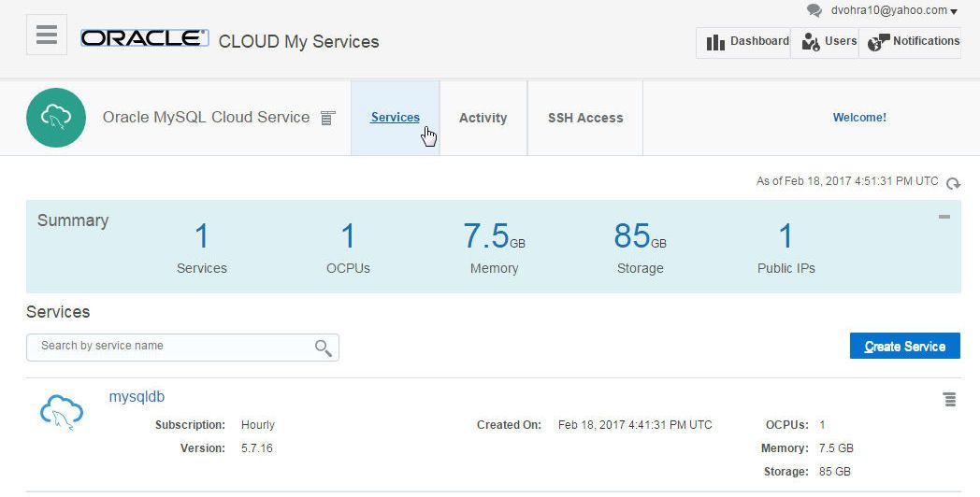980x497 pixels.
Task: Open the mysqldb service link
Action: [x=137, y=396]
